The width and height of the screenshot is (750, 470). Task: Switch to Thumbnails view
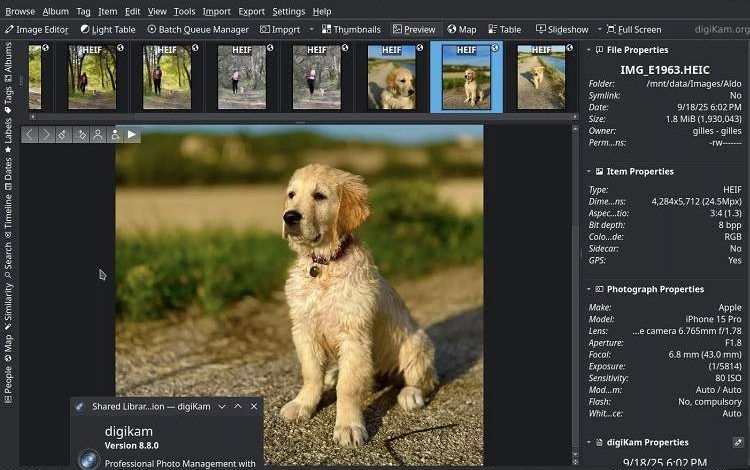coord(350,30)
